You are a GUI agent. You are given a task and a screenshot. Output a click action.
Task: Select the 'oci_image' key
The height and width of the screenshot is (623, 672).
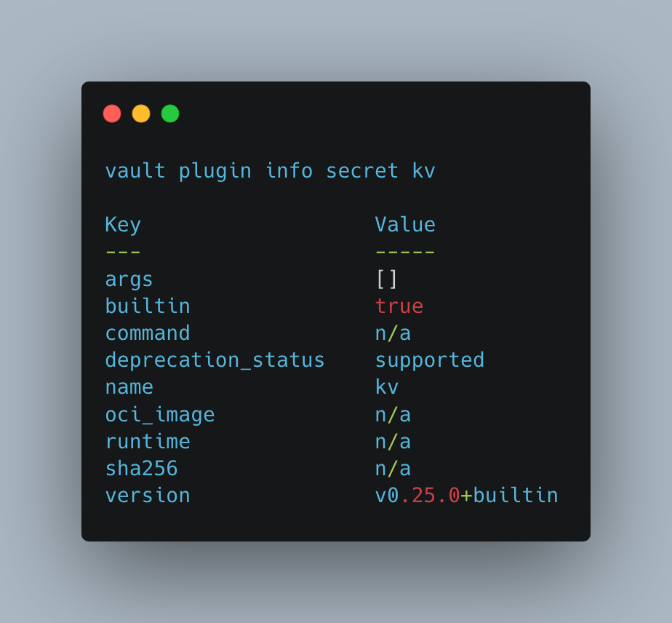(160, 415)
